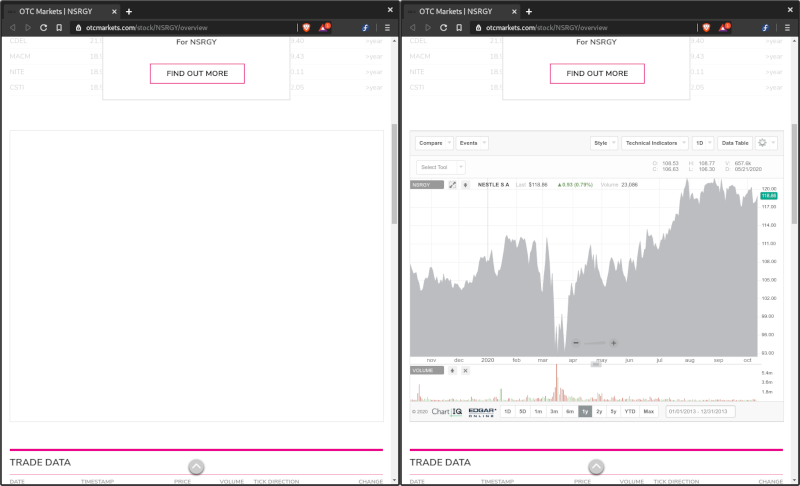Image resolution: width=800 pixels, height=486 pixels.
Task: Click the EDGAR Online logo
Action: (482, 412)
